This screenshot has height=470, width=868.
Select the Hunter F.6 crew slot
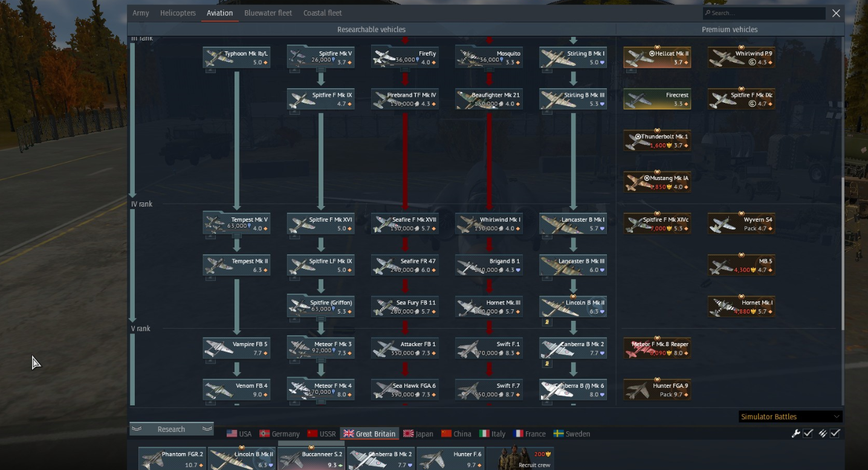450,459
